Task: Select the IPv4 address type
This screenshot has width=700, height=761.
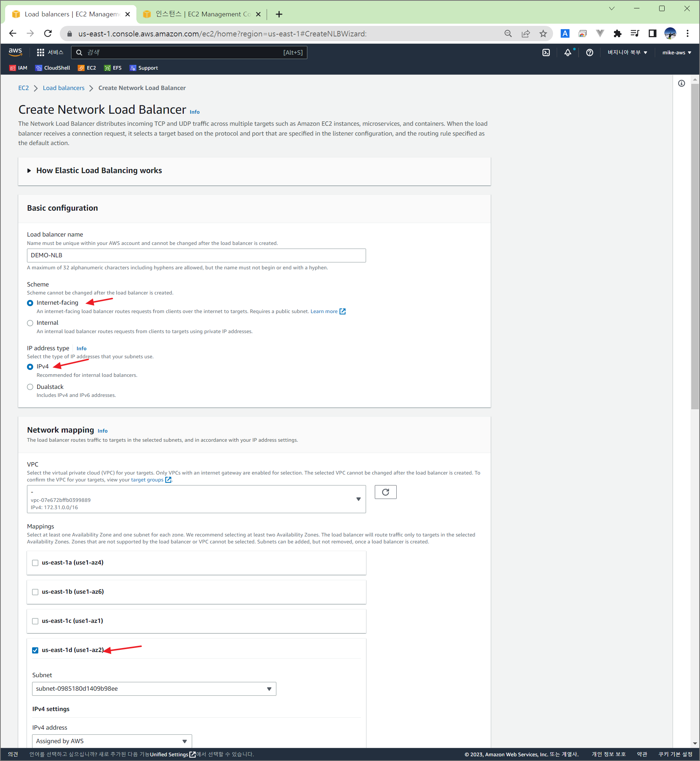Action: click(30, 367)
